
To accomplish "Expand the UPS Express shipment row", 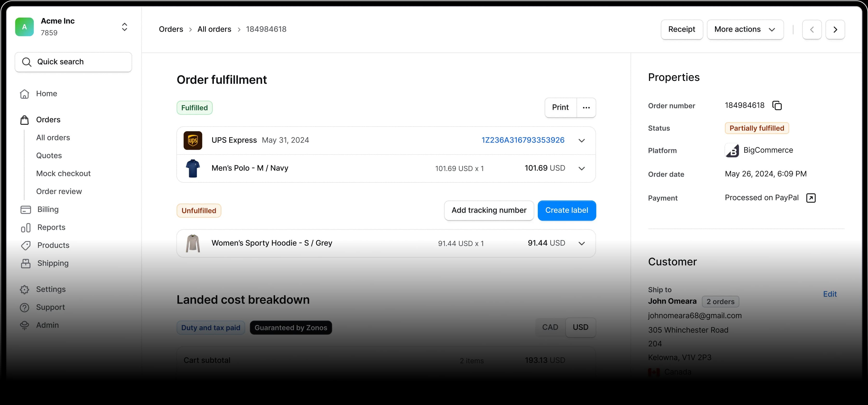I will [582, 141].
